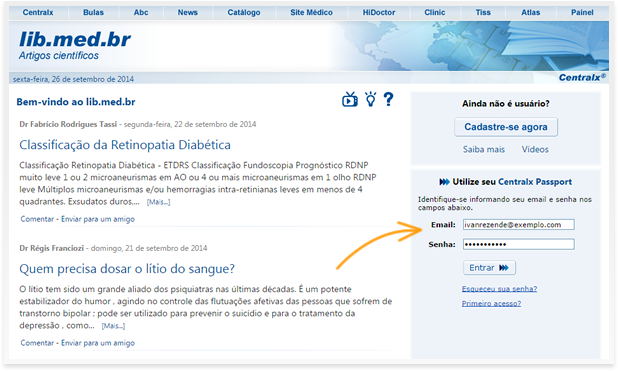The height and width of the screenshot is (371, 618).
Task: Focus the Email input field
Action: pyautogui.click(x=519, y=225)
